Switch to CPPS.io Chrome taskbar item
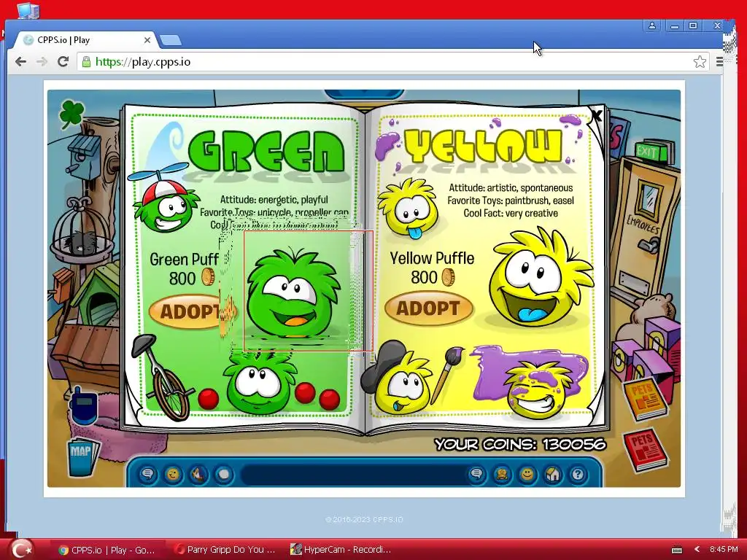747x560 pixels. 106,550
